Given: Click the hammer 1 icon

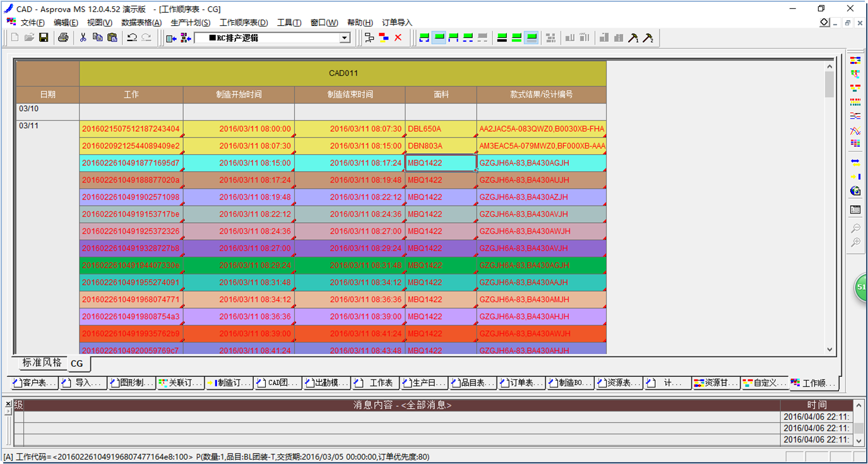Looking at the screenshot, I should [633, 38].
